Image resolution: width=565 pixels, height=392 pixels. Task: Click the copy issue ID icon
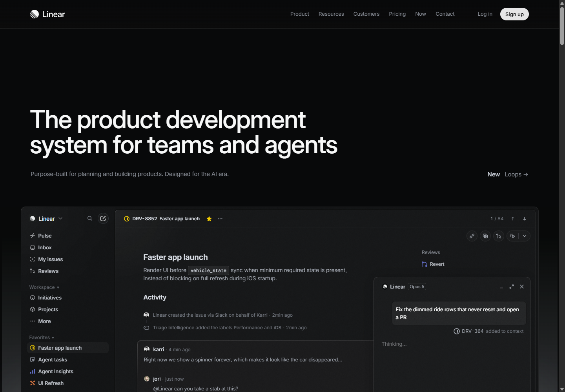point(485,236)
